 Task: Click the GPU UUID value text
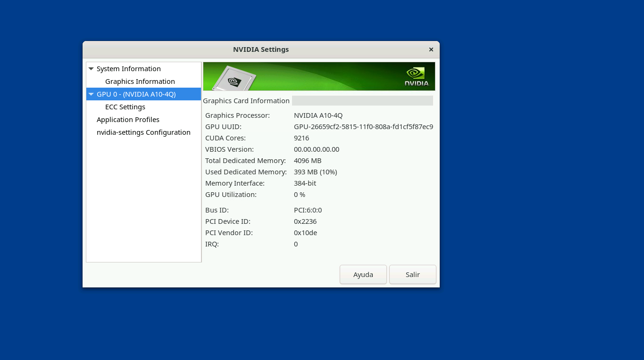tap(363, 127)
